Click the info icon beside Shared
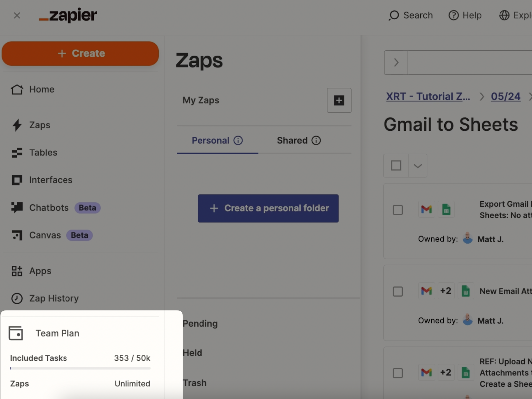 point(316,141)
